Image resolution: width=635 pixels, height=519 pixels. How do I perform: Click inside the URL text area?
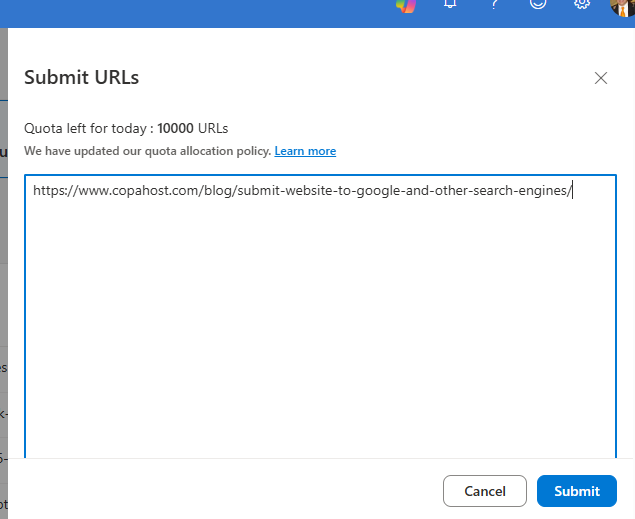320,316
